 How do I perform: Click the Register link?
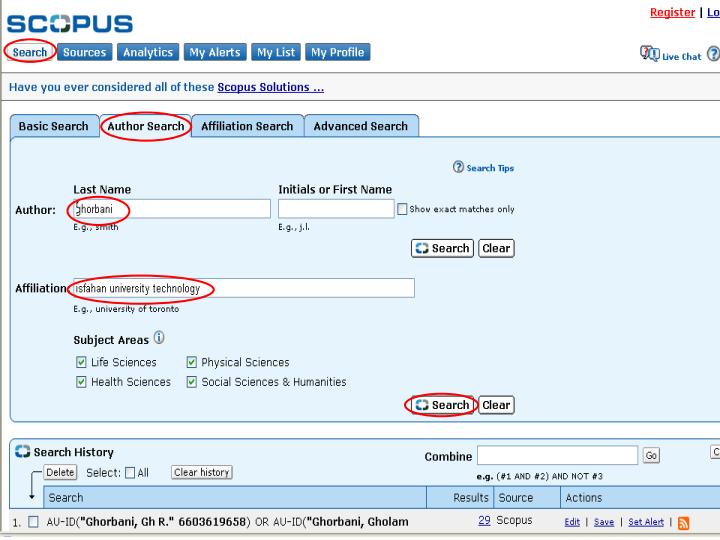[x=672, y=12]
